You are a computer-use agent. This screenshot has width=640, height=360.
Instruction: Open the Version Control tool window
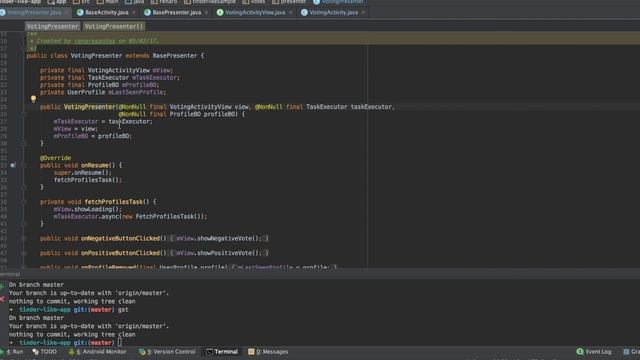click(x=167, y=351)
